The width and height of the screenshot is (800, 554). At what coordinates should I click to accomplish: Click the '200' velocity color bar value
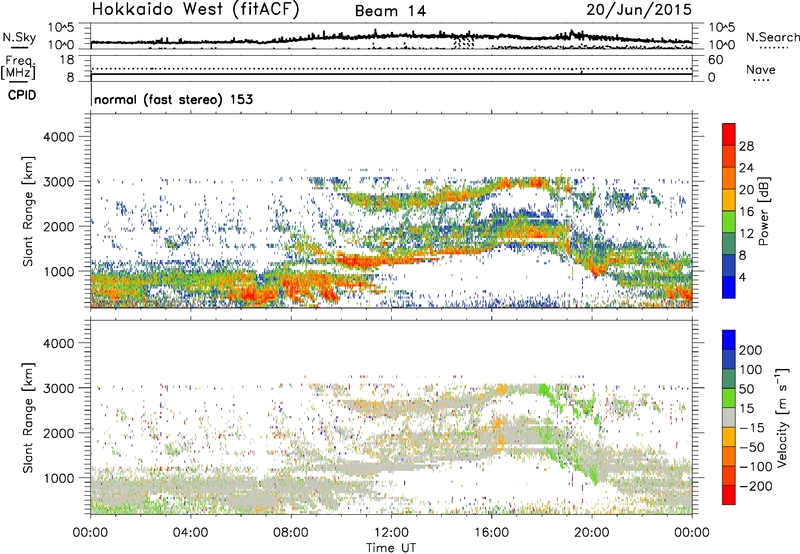point(751,350)
